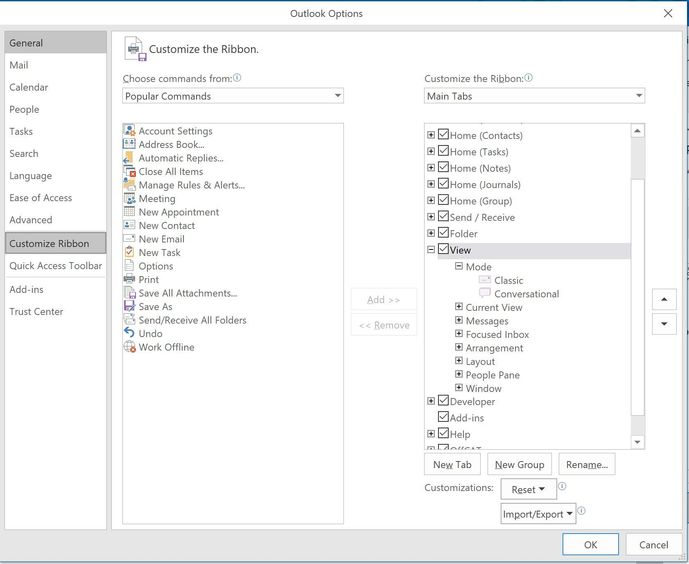Select the Account Settings command icon
Screen dimensions: 689x564
130,130
